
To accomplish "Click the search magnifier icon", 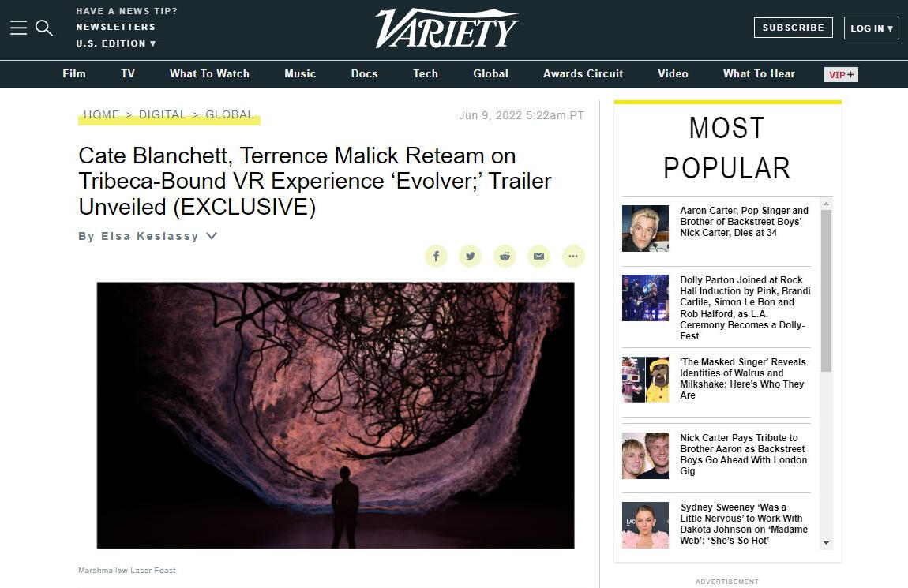I will 44,28.
